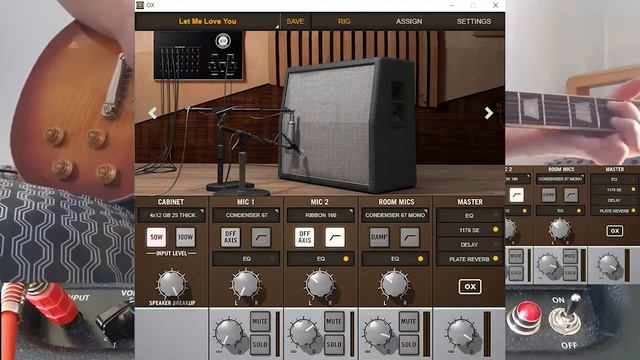Select the MIC 1 section header
This screenshot has height=360, width=640.
246,202
